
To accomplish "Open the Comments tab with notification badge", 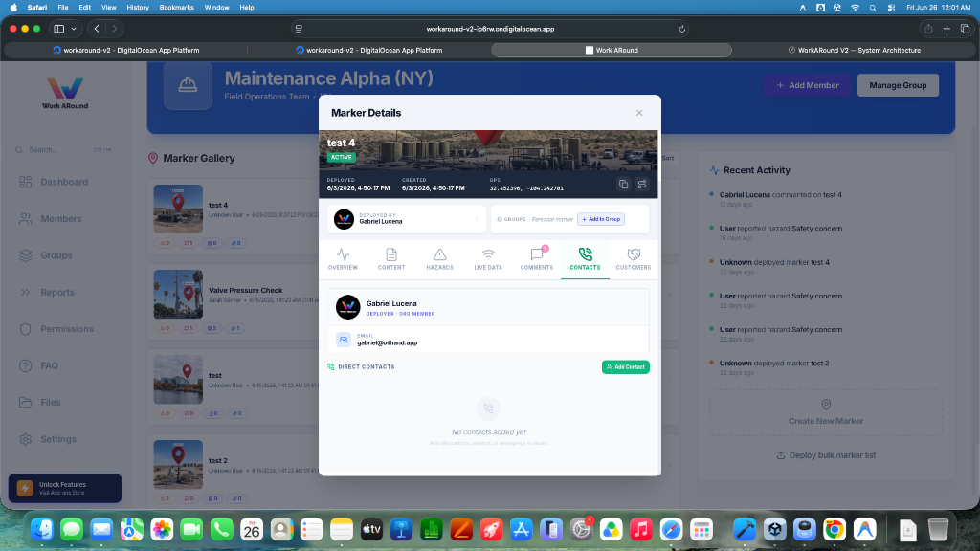I will pos(536,258).
